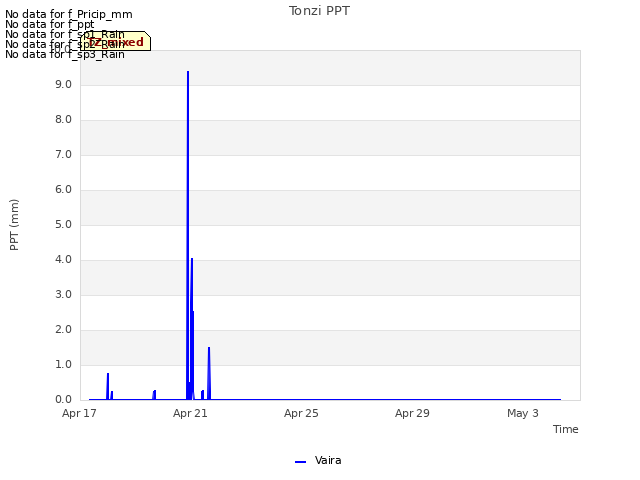Screen dimensions: 640x480
Task: Click the 1.5 mm spike after Apr 21
Action: coord(209,373)
